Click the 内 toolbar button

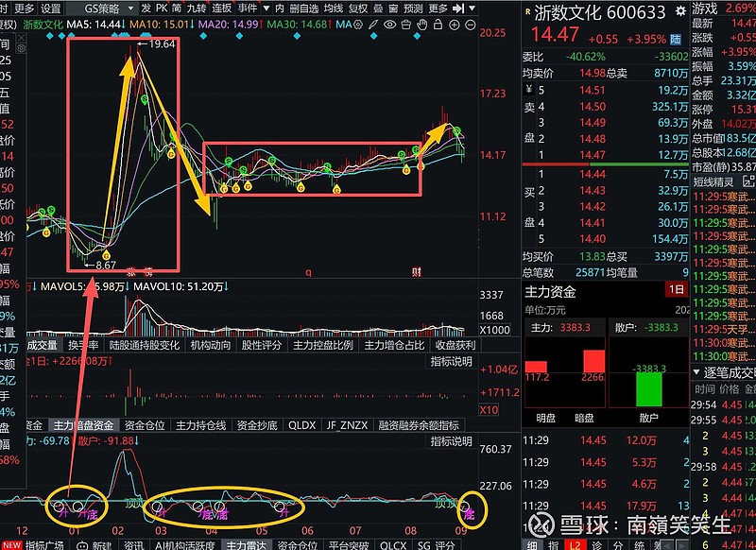280,9
